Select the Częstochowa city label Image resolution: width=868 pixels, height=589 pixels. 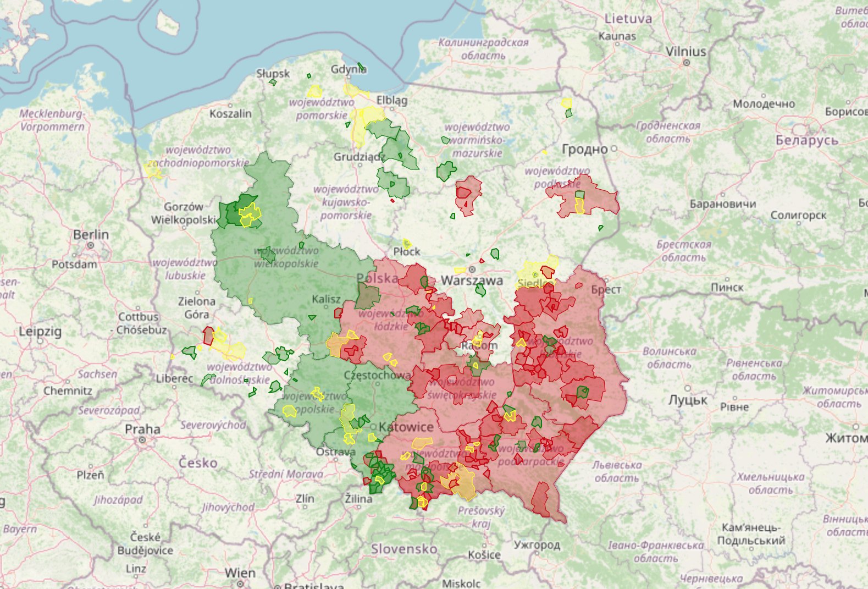tap(377, 375)
